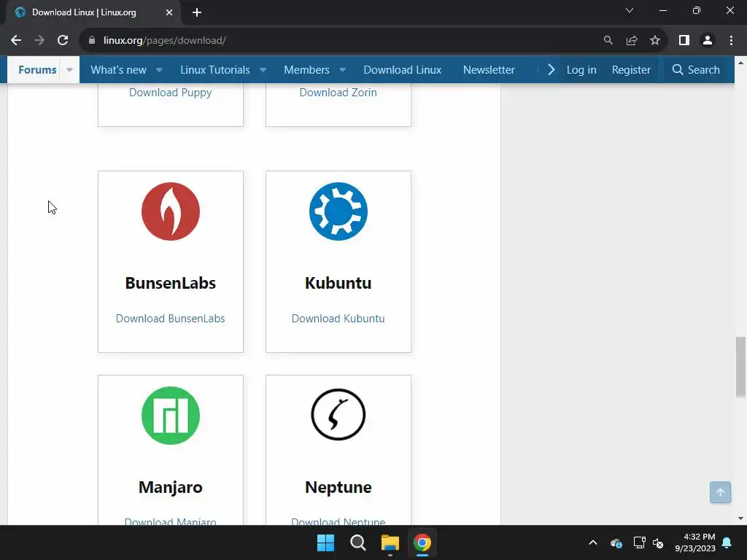Click the BunsenLabs heading text
This screenshot has height=560, width=747.
(171, 283)
